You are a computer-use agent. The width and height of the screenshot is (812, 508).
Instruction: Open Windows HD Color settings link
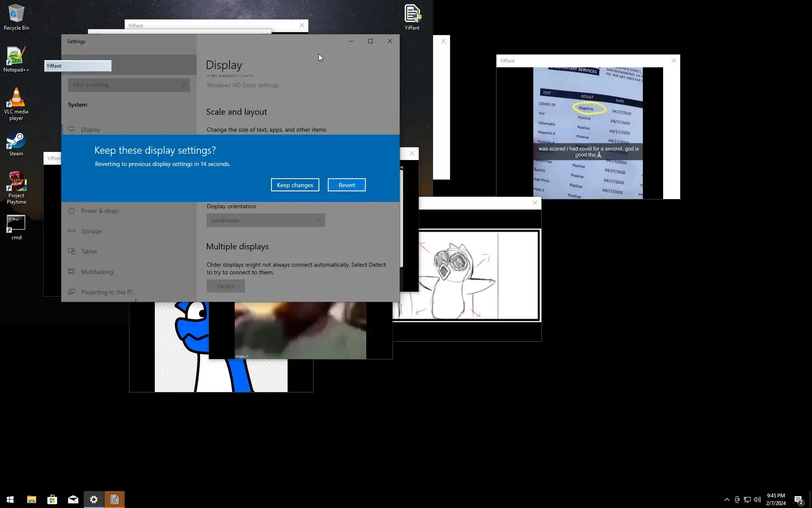242,85
